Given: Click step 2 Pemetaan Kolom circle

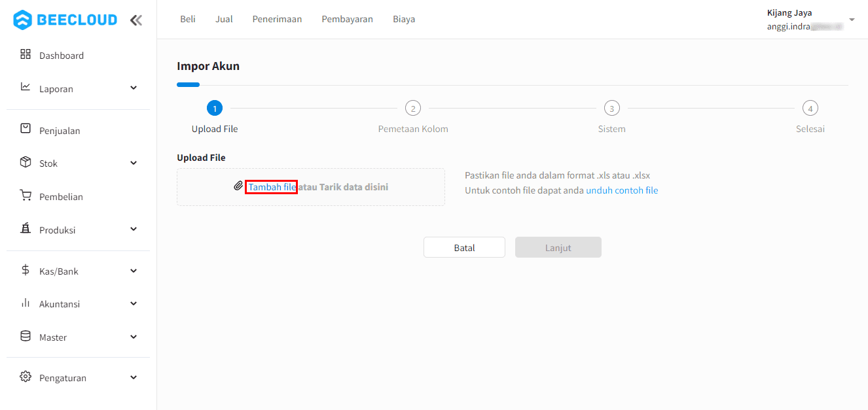Looking at the screenshot, I should click(412, 109).
